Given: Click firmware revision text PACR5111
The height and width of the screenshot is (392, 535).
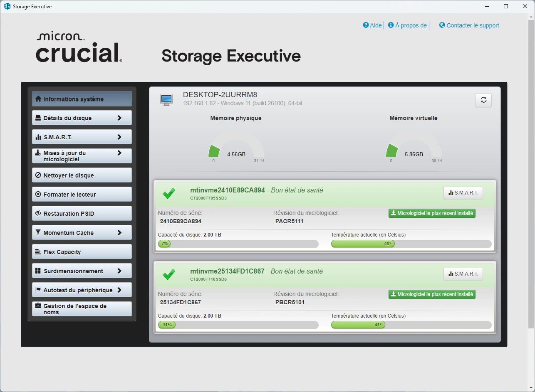Looking at the screenshot, I should [290, 221].
